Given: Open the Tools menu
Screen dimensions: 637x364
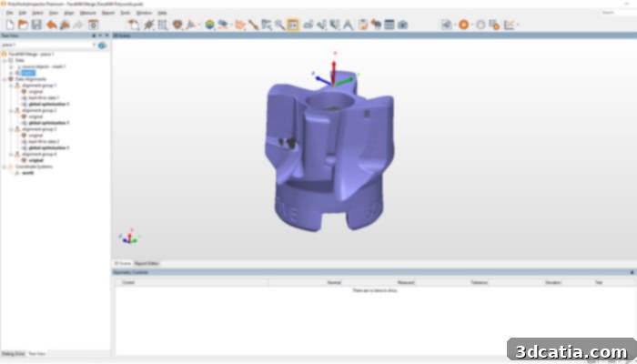Looking at the screenshot, I should pos(126,13).
